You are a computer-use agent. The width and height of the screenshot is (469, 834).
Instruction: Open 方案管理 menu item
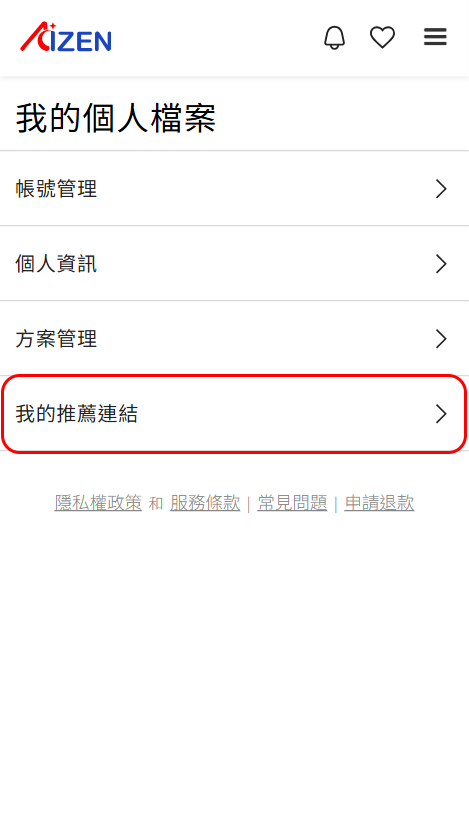[x=234, y=339]
